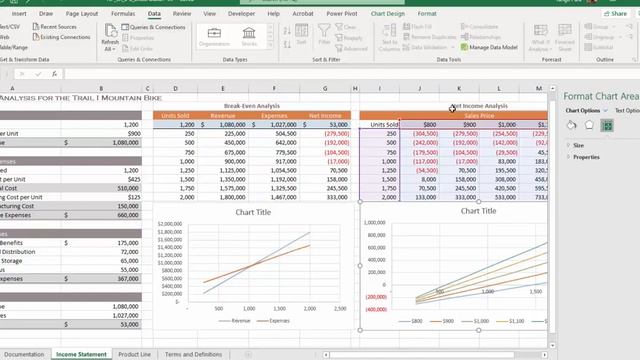Click the formula bar input
Screen dimensions: 640x360
coord(351,74)
